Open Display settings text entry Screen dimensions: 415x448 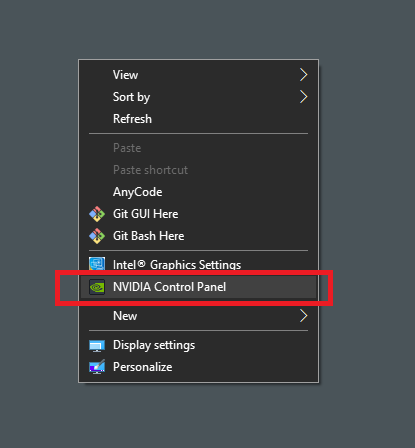[x=154, y=345]
